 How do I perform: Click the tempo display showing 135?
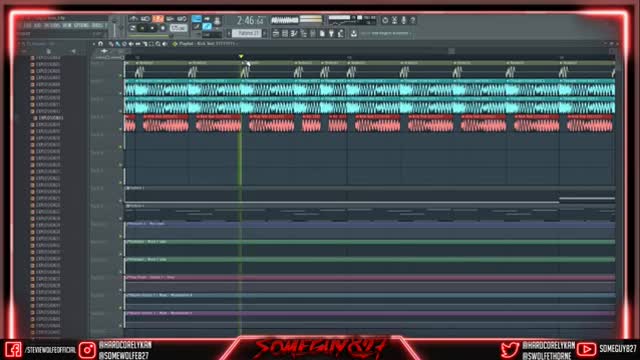179,28
